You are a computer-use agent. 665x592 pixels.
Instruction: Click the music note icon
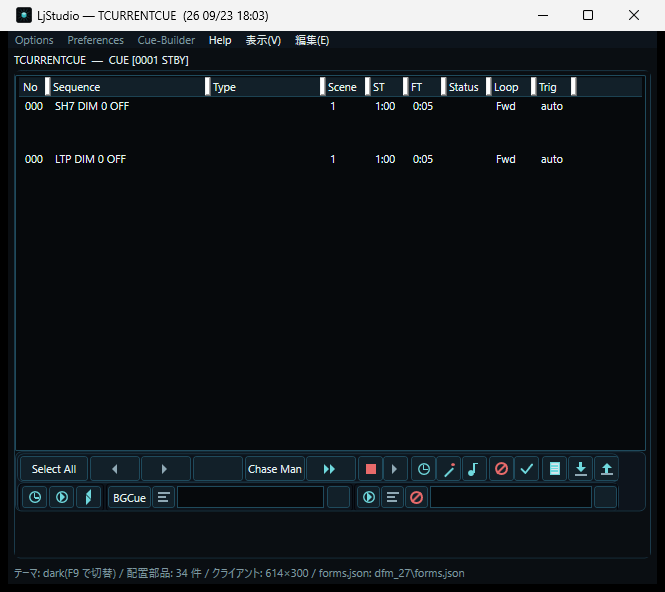tap(474, 469)
